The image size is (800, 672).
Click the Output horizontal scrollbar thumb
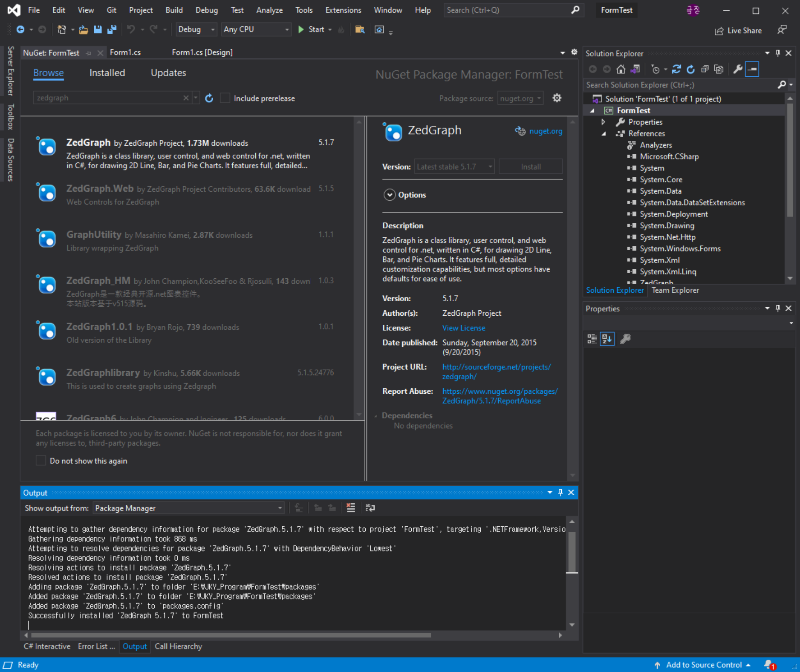(x=230, y=635)
